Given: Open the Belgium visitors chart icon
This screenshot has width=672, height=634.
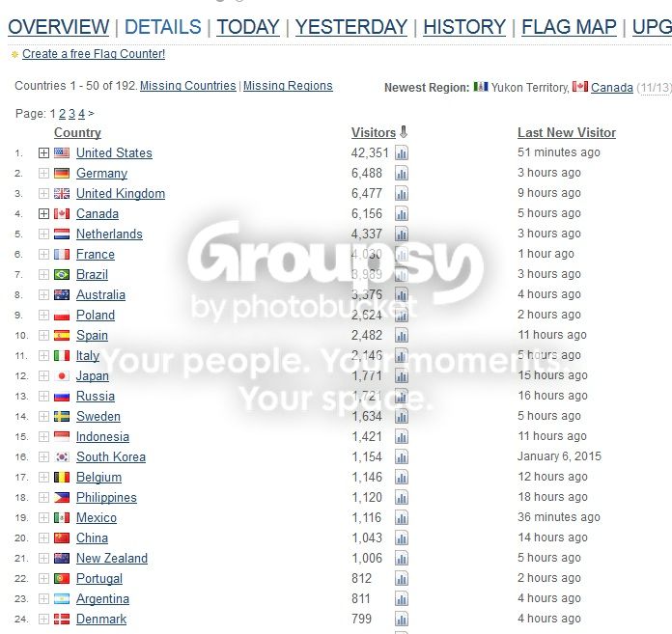Looking at the screenshot, I should click(x=402, y=478).
